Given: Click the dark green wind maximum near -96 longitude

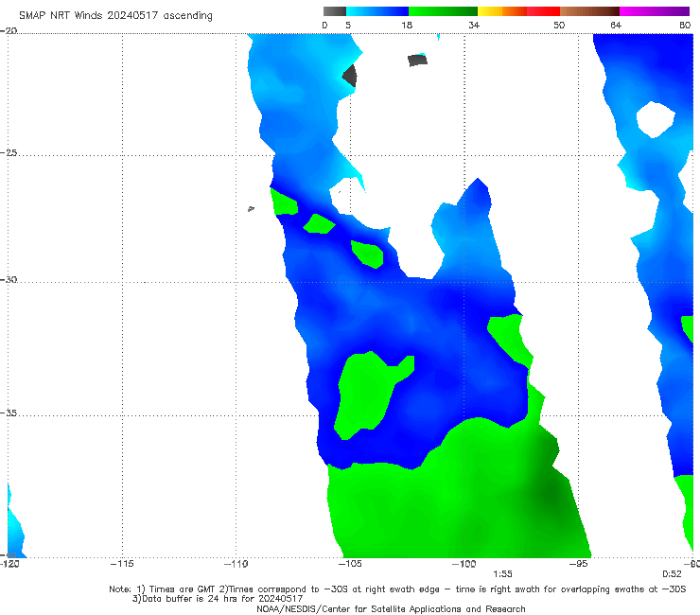Looking at the screenshot, I should (550, 494).
